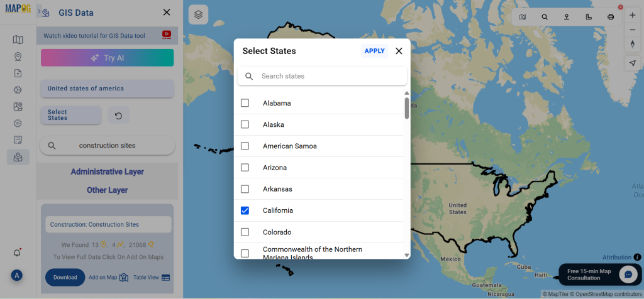Click the map search magnifier icon

544,17
